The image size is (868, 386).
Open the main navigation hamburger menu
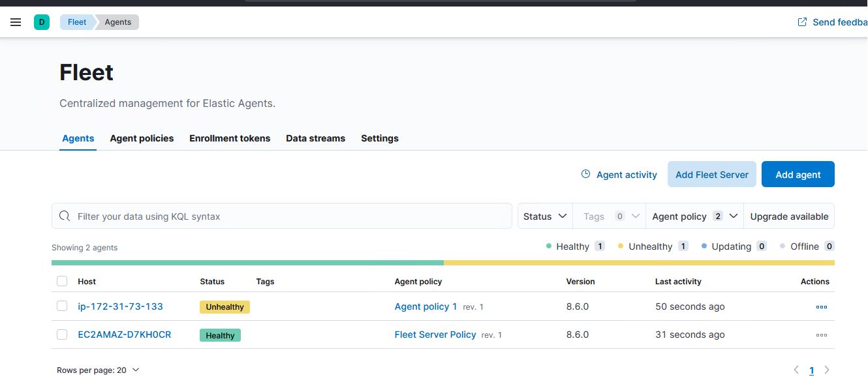16,22
